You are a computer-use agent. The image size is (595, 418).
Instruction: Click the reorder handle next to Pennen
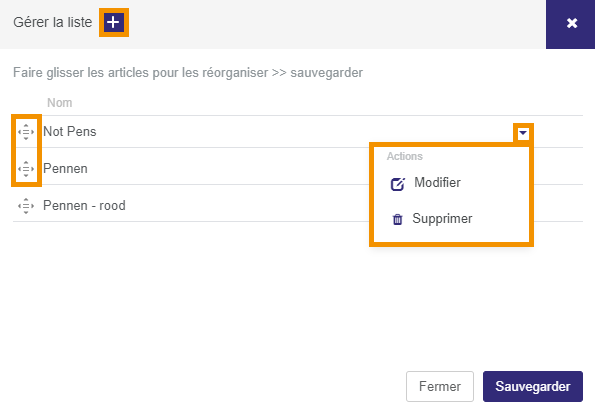click(26, 169)
